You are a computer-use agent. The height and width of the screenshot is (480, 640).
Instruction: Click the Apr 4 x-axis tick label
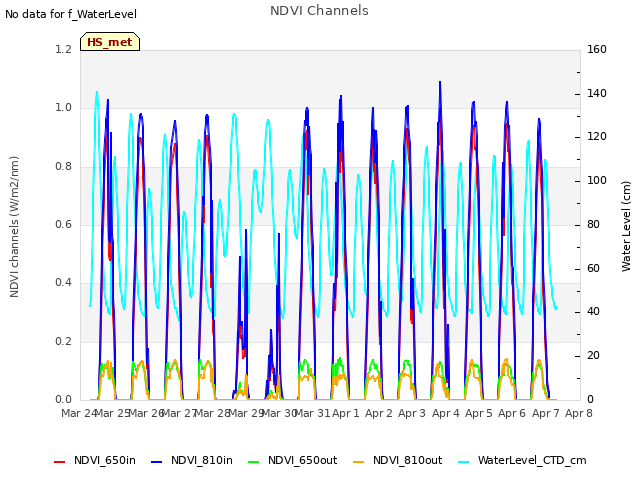(x=446, y=413)
